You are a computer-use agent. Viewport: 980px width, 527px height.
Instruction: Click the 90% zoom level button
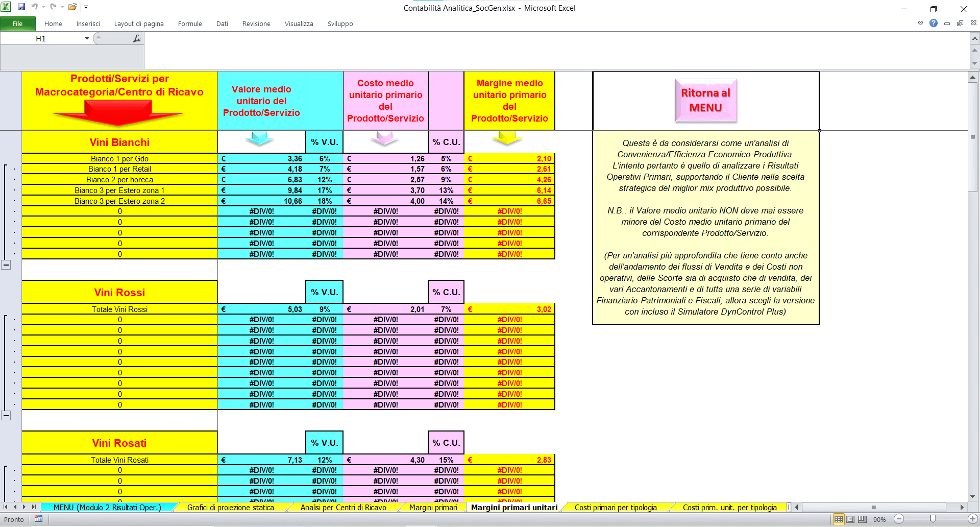879,519
